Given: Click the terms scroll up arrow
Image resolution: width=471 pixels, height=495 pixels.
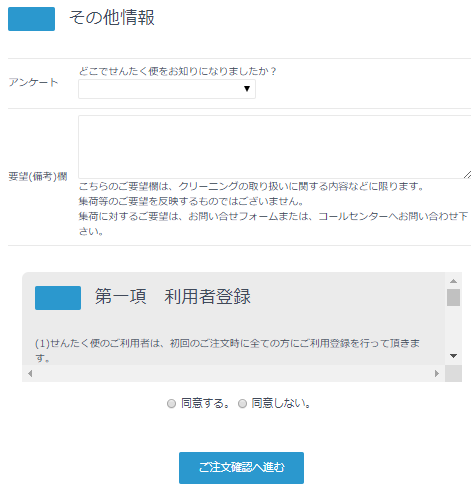Looking at the screenshot, I should tap(453, 281).
